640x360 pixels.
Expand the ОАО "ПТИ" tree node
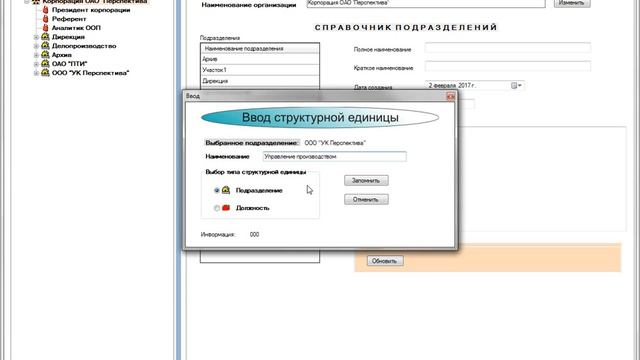pos(36,64)
